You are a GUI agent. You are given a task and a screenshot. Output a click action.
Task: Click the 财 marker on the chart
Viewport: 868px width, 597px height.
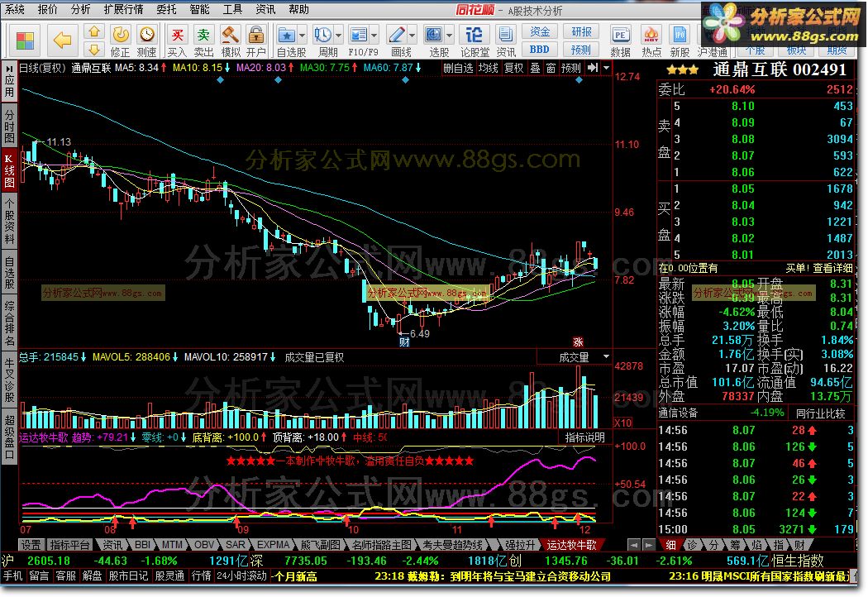404,342
